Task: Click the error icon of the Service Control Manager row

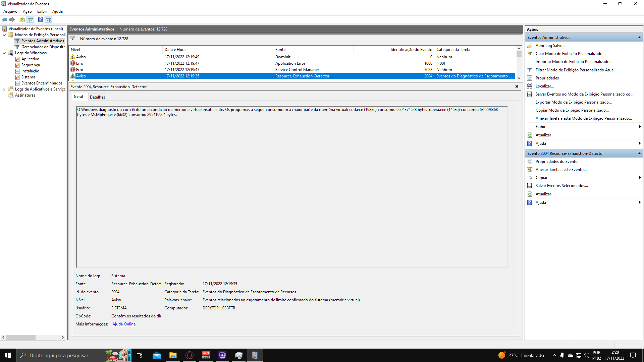Action: point(73,70)
